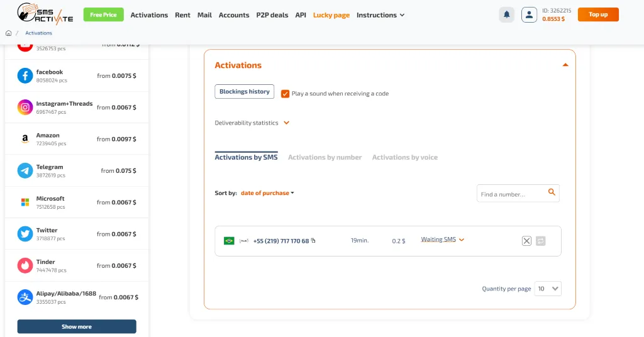
Task: Select the facebook service icon
Action: tap(25, 75)
